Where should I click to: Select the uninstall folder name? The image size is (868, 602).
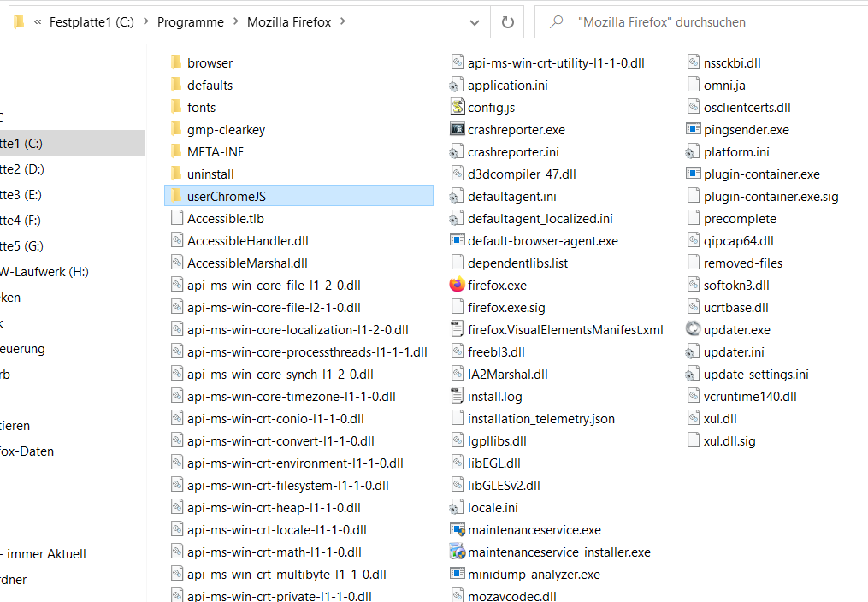pyautogui.click(x=210, y=174)
